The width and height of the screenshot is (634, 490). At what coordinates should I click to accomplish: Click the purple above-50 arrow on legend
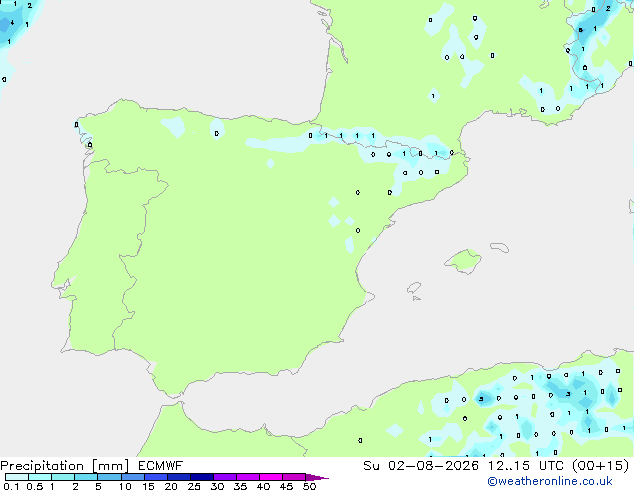pyautogui.click(x=317, y=477)
